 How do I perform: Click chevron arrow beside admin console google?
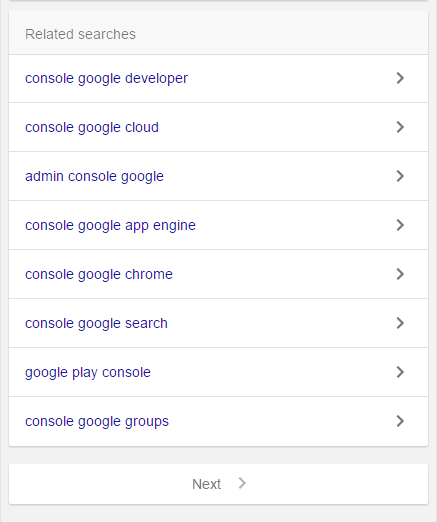pyautogui.click(x=400, y=176)
